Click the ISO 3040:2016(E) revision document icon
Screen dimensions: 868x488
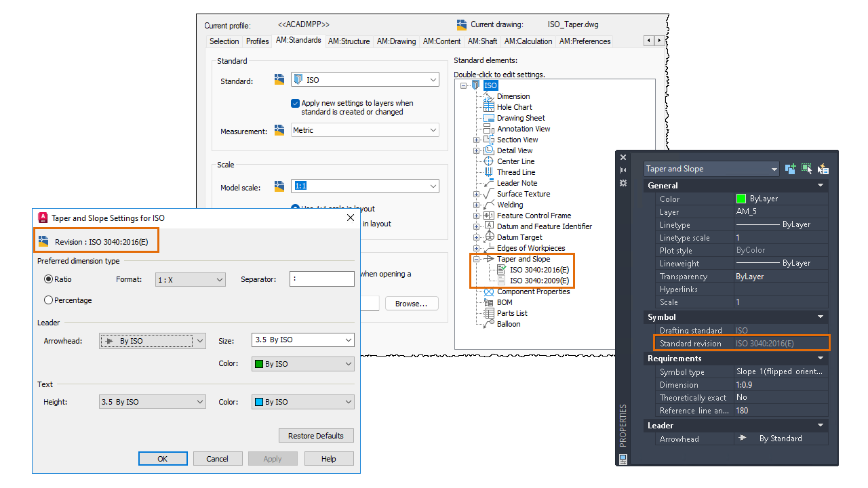coord(501,270)
